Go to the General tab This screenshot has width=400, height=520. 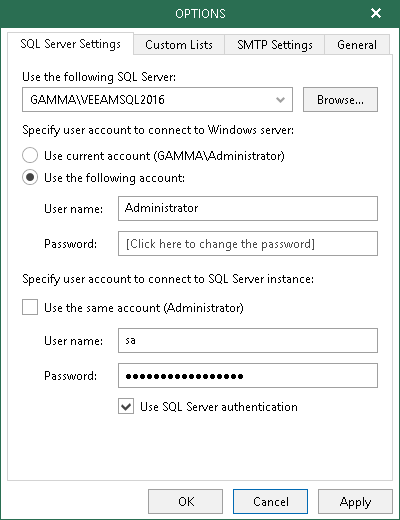pos(357,45)
